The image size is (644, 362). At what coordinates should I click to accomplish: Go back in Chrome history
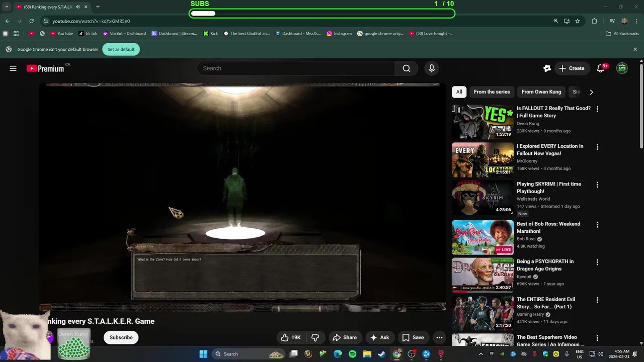[7, 21]
